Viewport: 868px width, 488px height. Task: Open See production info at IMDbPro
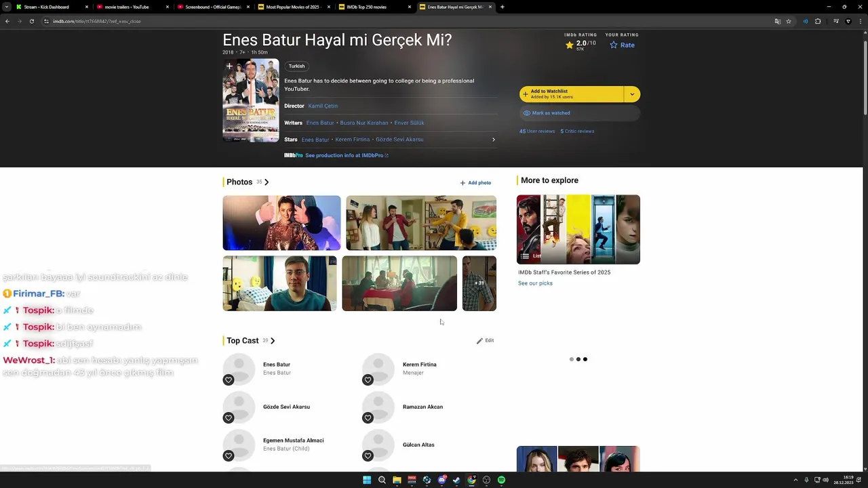pos(347,156)
